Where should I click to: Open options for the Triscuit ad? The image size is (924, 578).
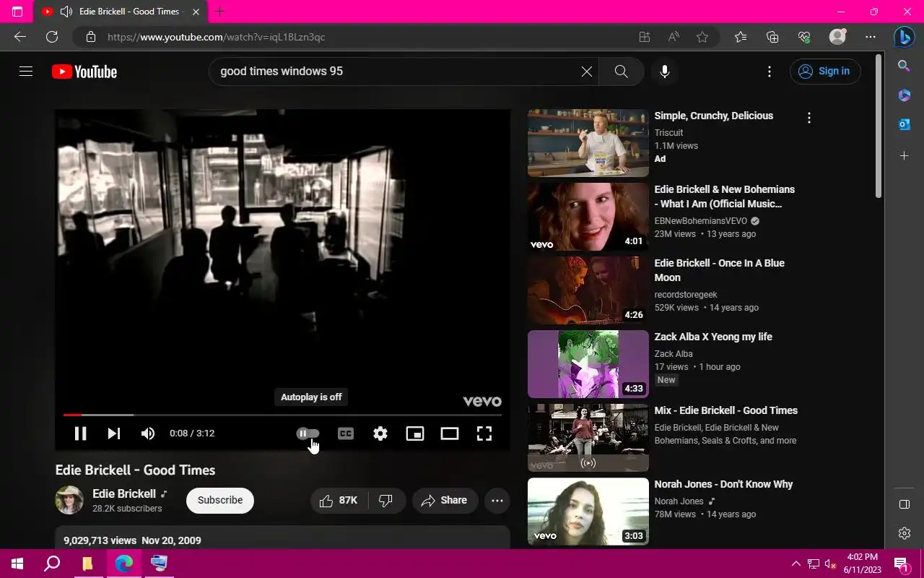(x=809, y=118)
